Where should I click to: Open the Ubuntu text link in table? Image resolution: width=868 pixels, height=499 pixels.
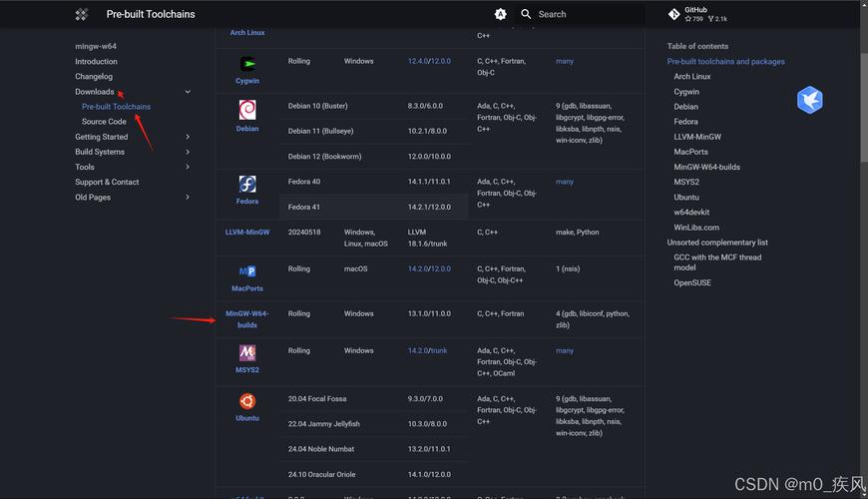click(x=247, y=418)
